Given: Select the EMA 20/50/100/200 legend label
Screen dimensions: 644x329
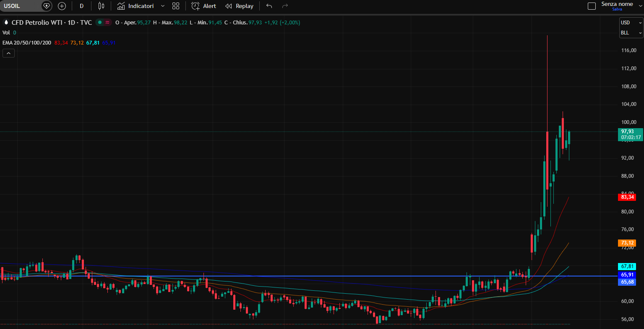Looking at the screenshot, I should point(27,42).
